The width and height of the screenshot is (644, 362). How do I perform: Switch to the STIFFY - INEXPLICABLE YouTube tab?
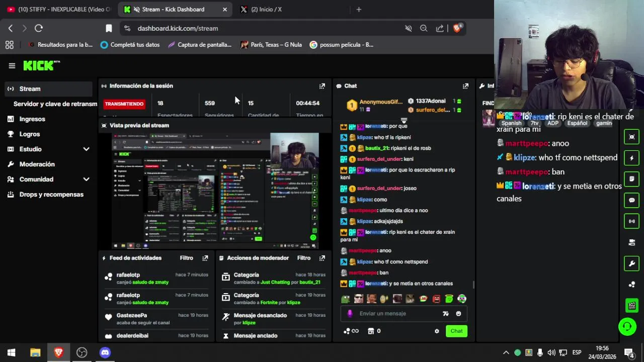click(x=59, y=9)
